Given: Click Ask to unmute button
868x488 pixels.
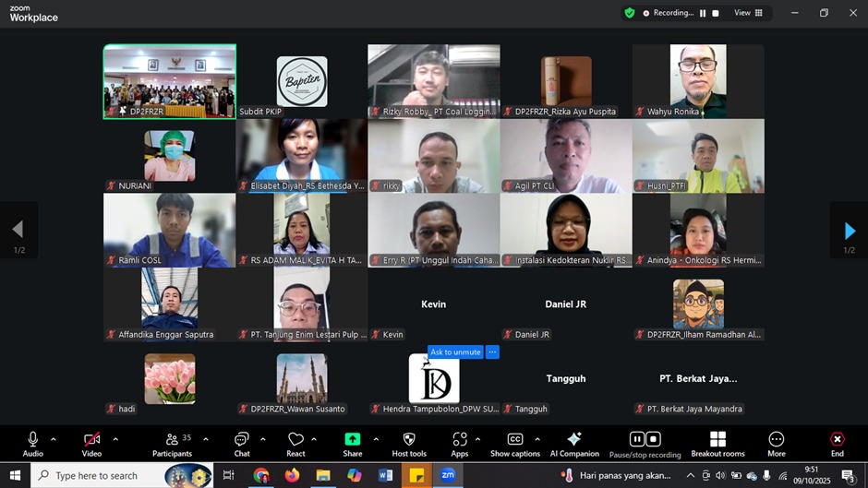Looking at the screenshot, I should tap(455, 352).
